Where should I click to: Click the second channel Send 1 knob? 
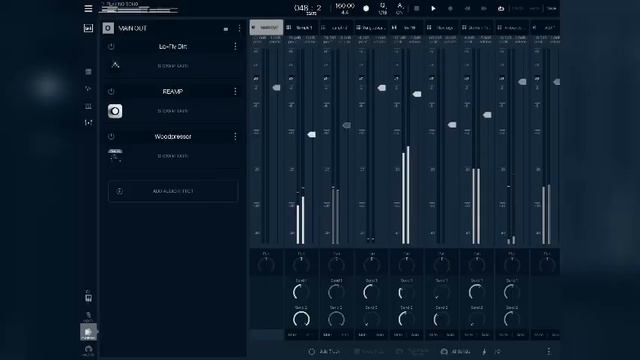click(x=301, y=292)
